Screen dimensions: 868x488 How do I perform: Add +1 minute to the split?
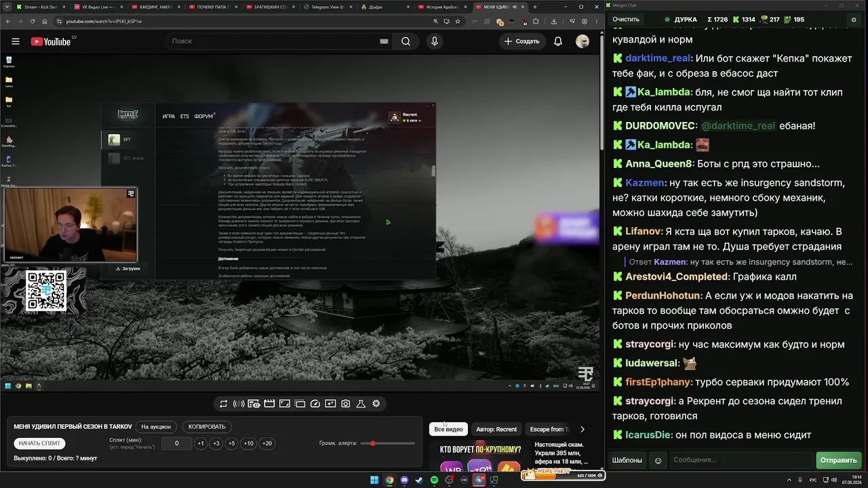[x=201, y=443]
